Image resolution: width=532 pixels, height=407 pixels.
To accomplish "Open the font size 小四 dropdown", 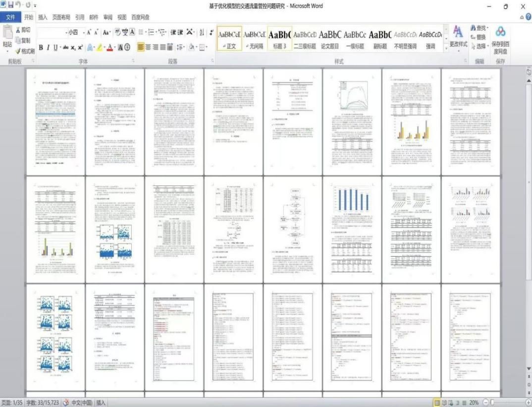I will coord(84,32).
